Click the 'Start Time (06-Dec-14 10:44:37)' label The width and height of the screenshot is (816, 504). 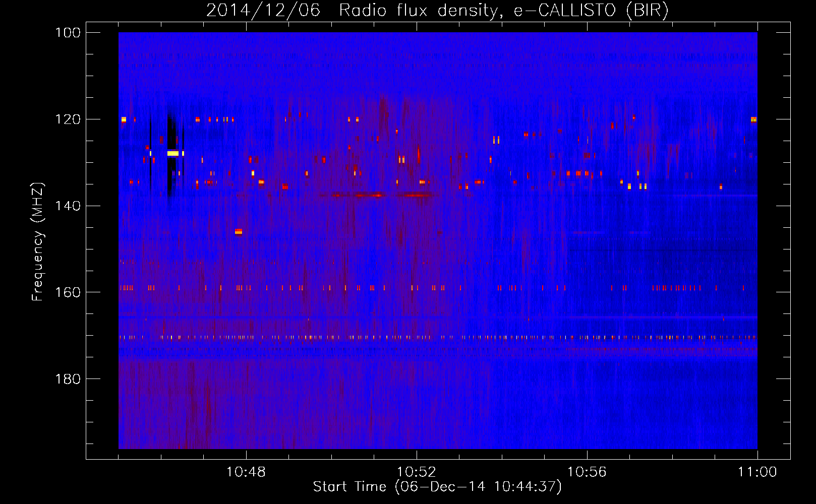(437, 487)
